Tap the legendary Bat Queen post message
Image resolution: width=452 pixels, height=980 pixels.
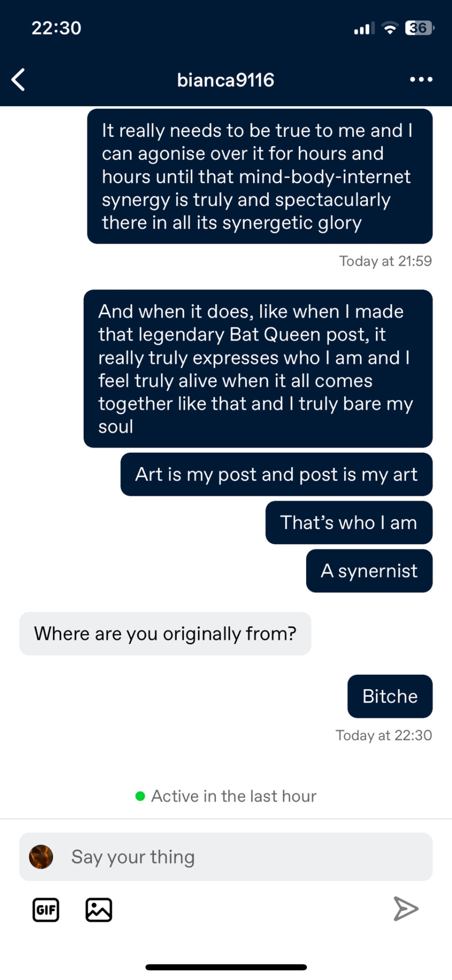[258, 369]
